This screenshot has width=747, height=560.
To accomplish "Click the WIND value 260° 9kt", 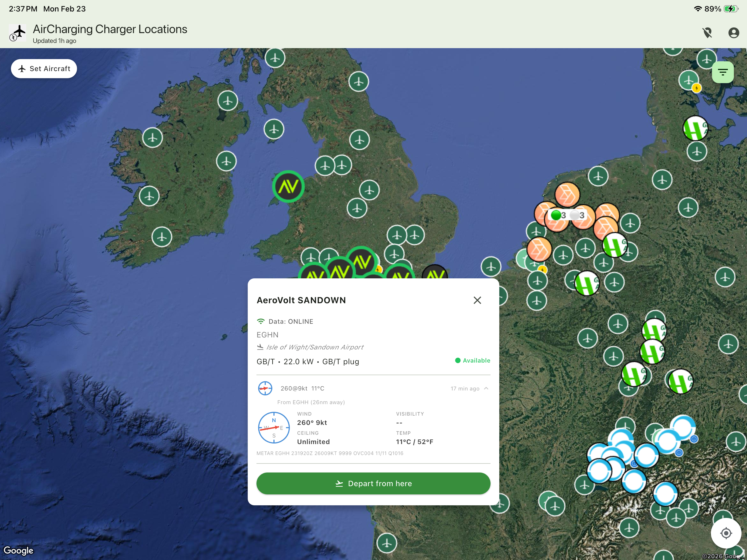I will pos(312,422).
